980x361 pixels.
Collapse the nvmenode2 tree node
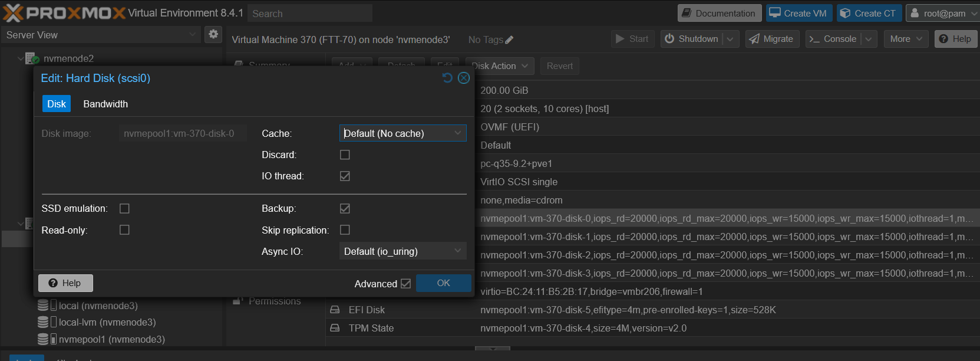point(21,58)
